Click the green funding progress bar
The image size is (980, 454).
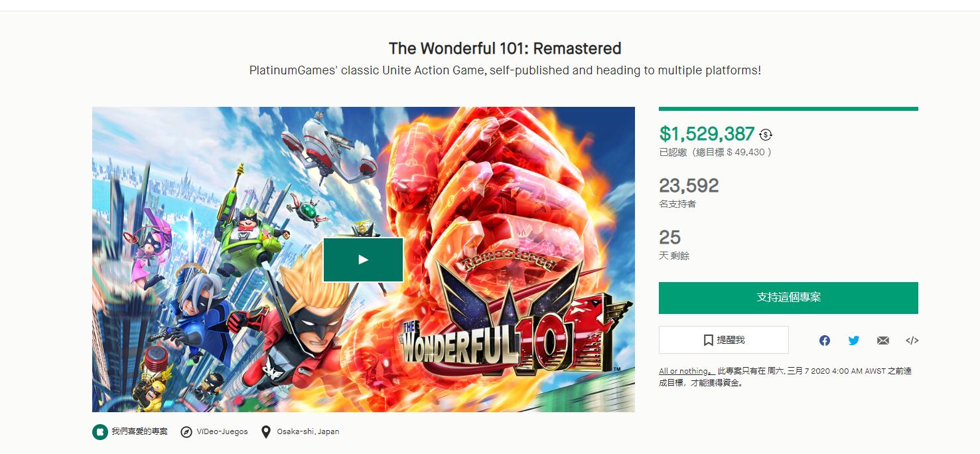(x=788, y=109)
